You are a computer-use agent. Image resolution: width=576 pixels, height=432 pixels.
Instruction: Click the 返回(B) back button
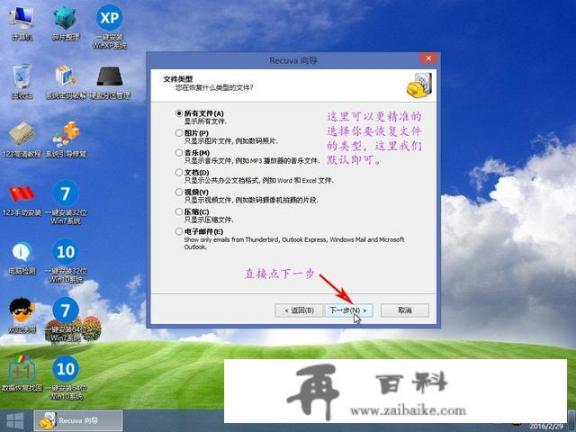coord(299,310)
